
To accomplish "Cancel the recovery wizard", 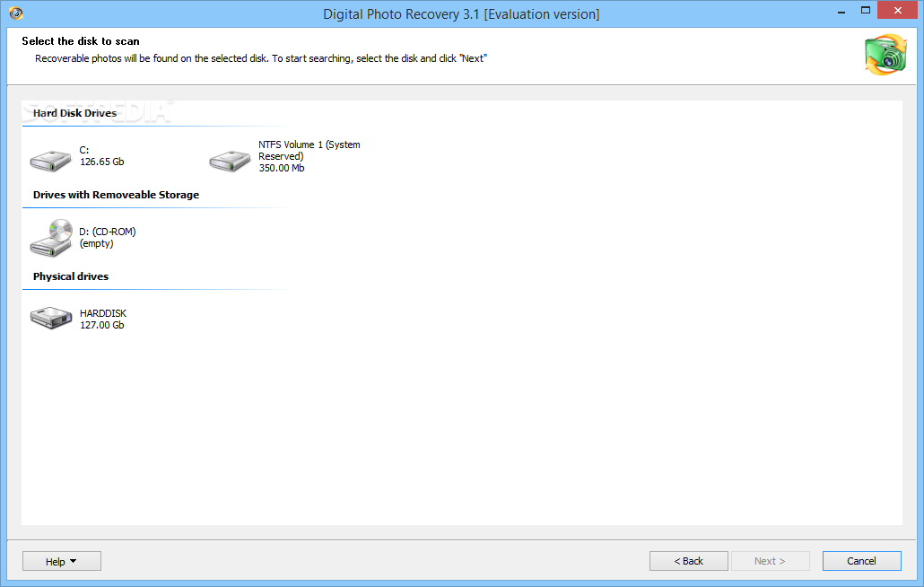I will tap(861, 561).
